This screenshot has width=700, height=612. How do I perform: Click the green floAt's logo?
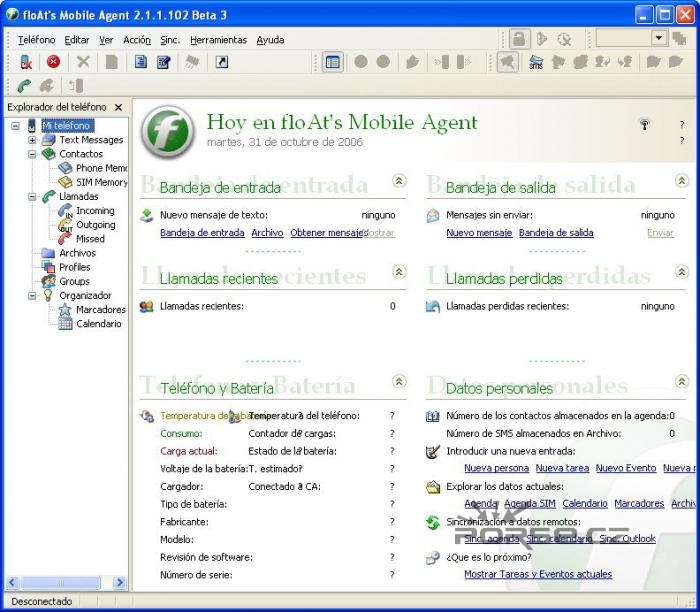(x=168, y=131)
